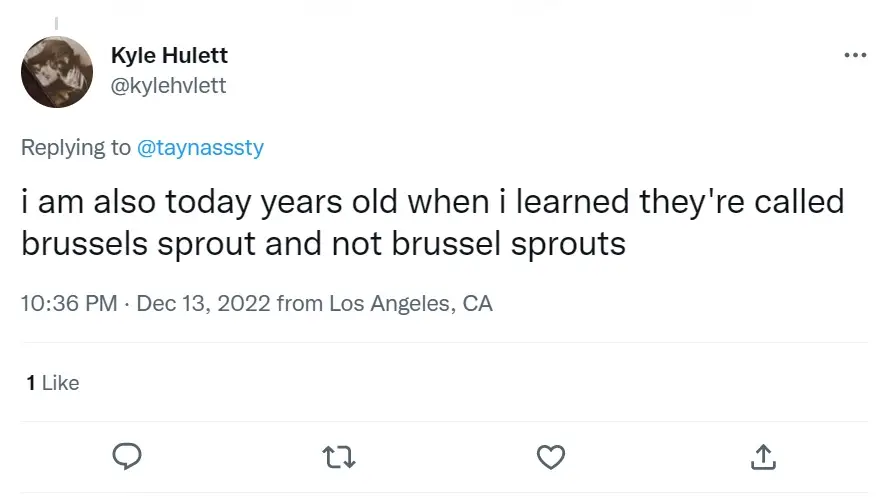Open the three-dot more options menu
This screenshot has height=497, width=892.
coord(855,55)
